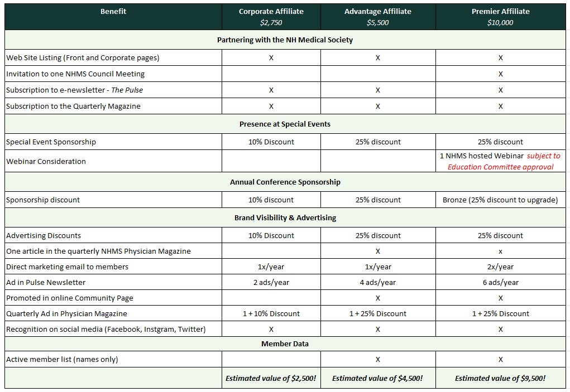Click the Benefit column header
Viewport: 570px width, 392px height.
(113, 12)
